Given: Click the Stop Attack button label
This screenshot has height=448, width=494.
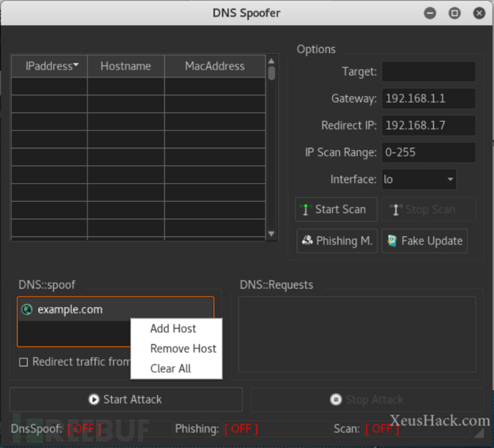Looking at the screenshot, I should [x=374, y=399].
